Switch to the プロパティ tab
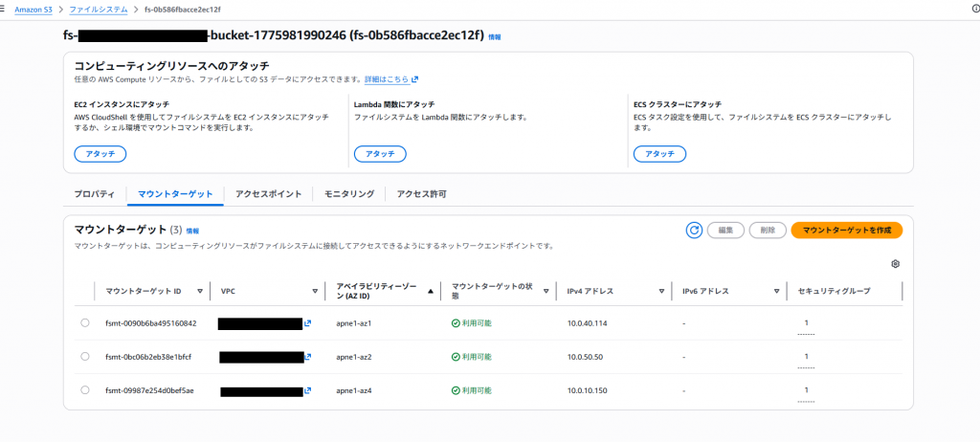The height and width of the screenshot is (442, 980). point(95,194)
